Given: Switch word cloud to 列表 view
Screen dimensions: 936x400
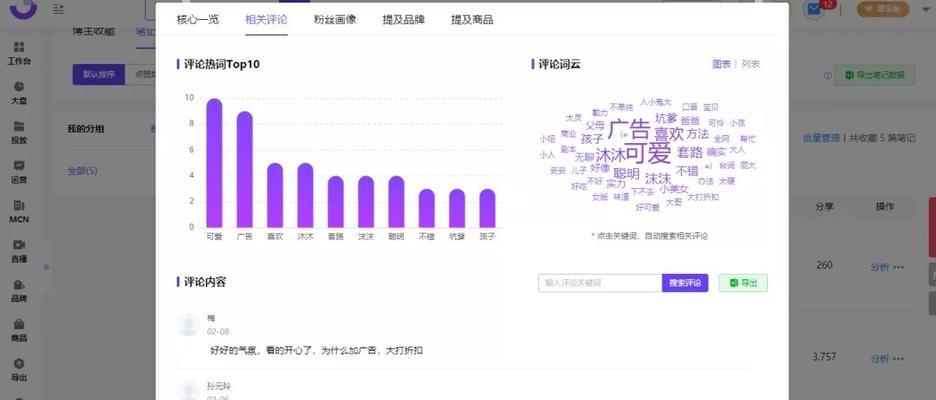Looking at the screenshot, I should pos(750,64).
